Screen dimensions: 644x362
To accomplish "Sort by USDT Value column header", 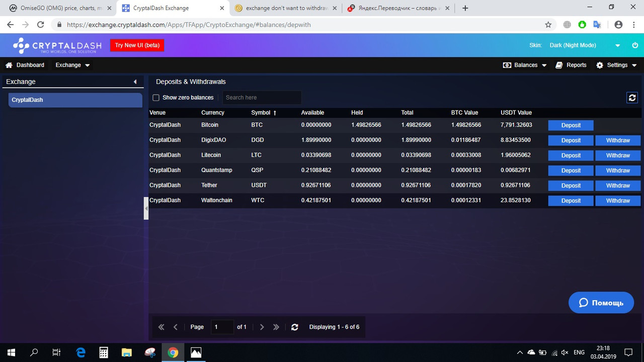I will pos(516,113).
